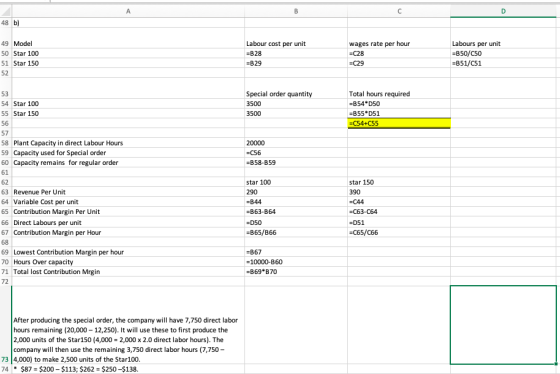Click the select-all corner triangle
Viewport: 560px width, 374px height.
click(6, 11)
